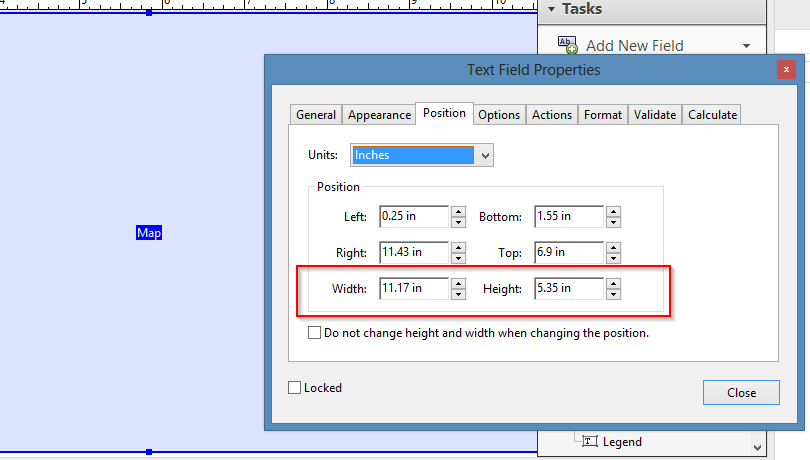The width and height of the screenshot is (810, 460).
Task: Expand the Units dropdown
Action: pyautogui.click(x=485, y=156)
